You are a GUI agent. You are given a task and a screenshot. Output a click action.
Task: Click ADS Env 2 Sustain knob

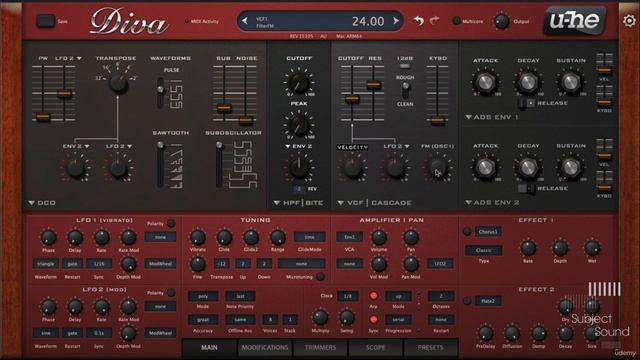click(570, 167)
